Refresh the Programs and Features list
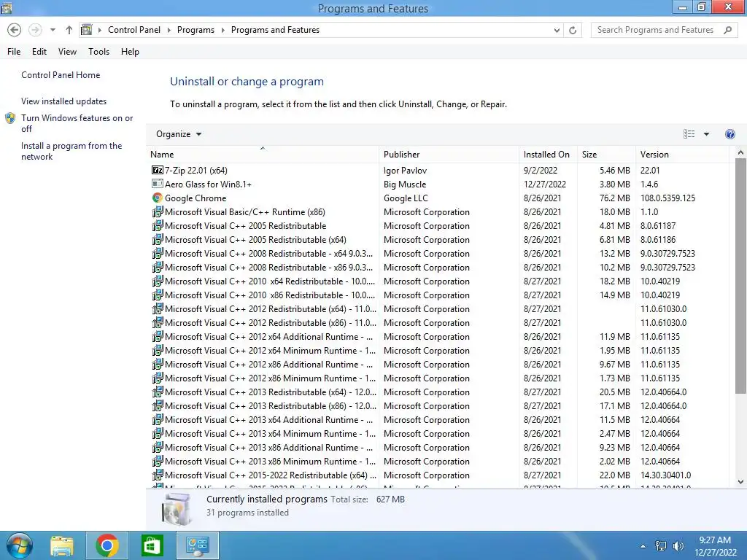 (x=573, y=31)
